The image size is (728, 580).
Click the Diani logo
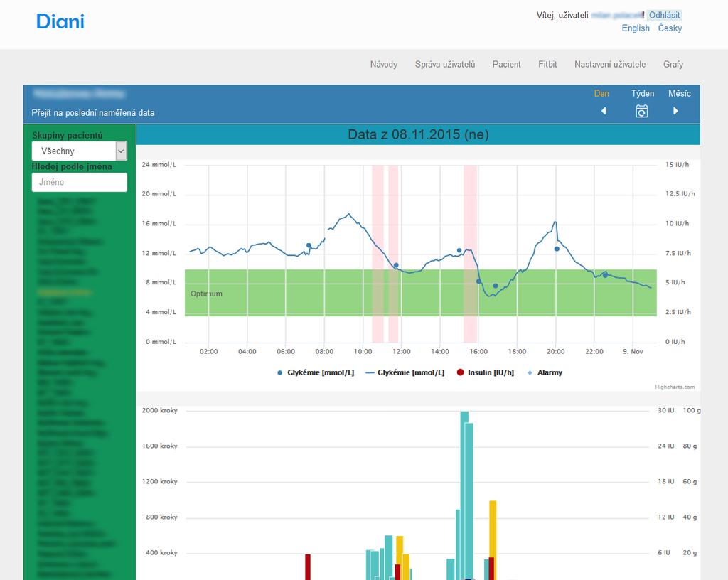60,21
